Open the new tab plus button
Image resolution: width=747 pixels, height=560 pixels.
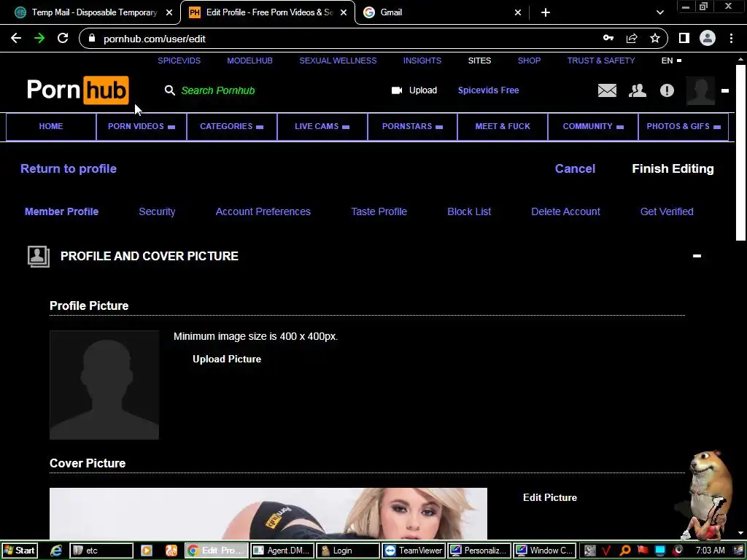click(546, 13)
